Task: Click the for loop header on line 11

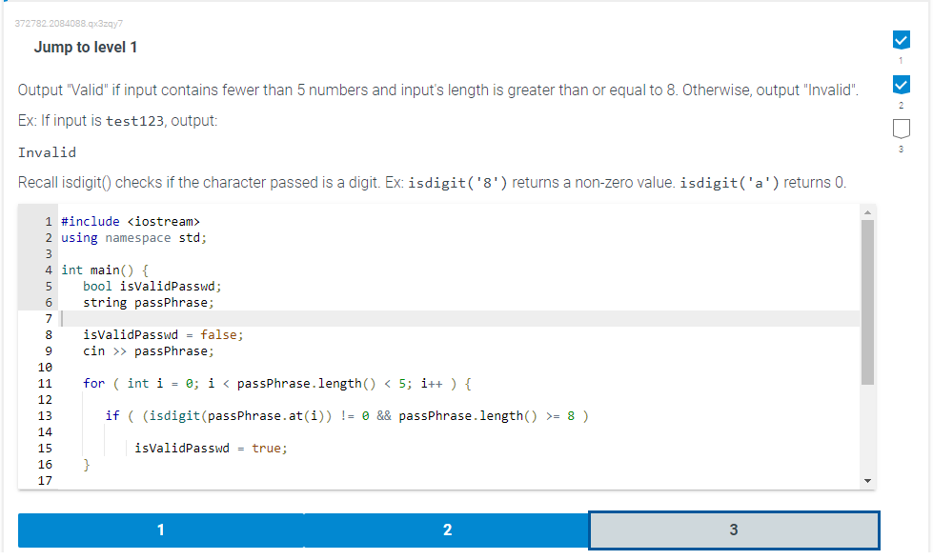Action: click(277, 384)
